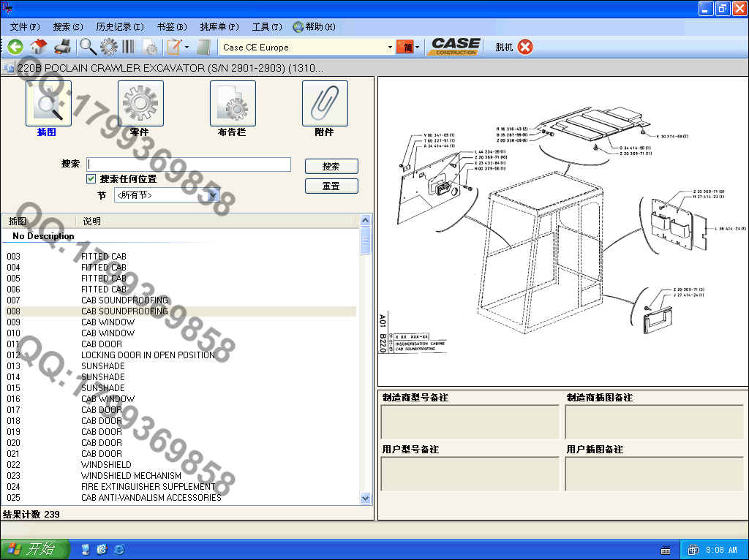The height and width of the screenshot is (560, 749).
Task: Select the 022 WINDSHIELD list entry
Action: 106,465
